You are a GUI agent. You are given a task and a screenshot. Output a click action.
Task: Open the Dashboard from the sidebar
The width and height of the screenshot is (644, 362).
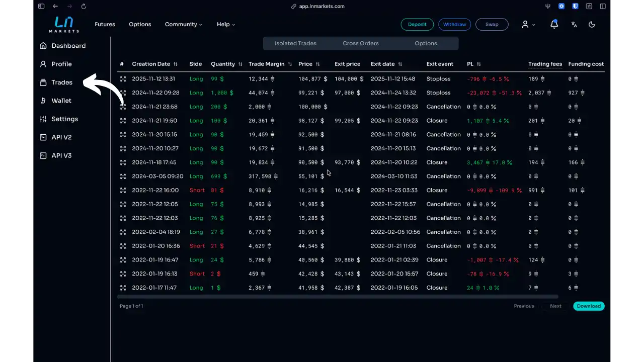[x=68, y=46]
